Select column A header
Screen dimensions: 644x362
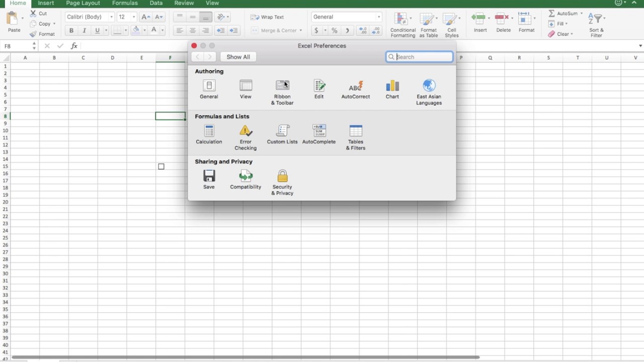pyautogui.click(x=25, y=58)
